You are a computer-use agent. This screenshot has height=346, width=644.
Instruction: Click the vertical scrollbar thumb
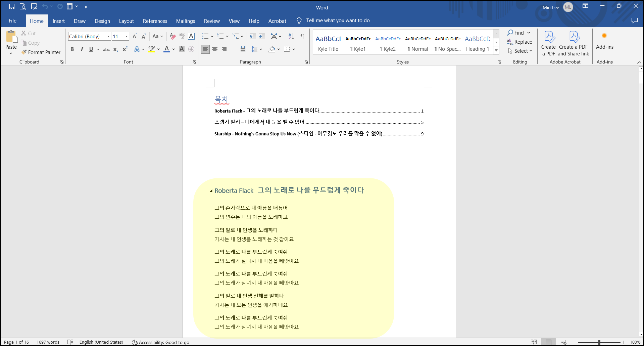point(641,78)
